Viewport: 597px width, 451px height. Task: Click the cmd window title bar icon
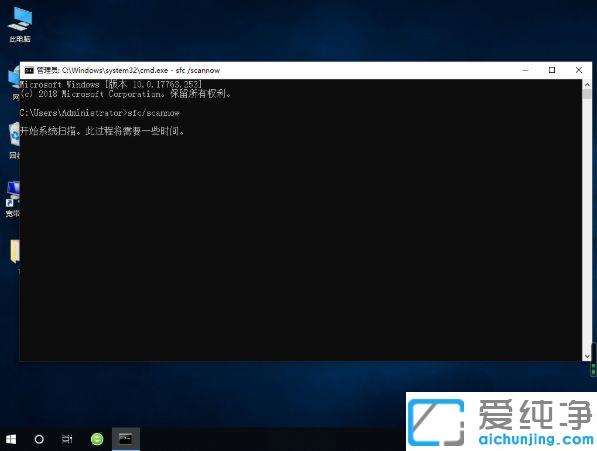click(x=29, y=70)
